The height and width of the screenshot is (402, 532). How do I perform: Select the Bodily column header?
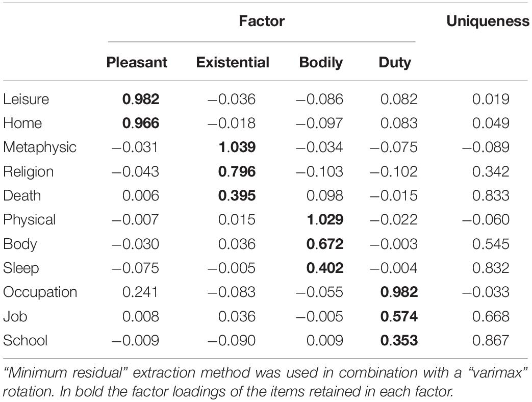point(321,63)
